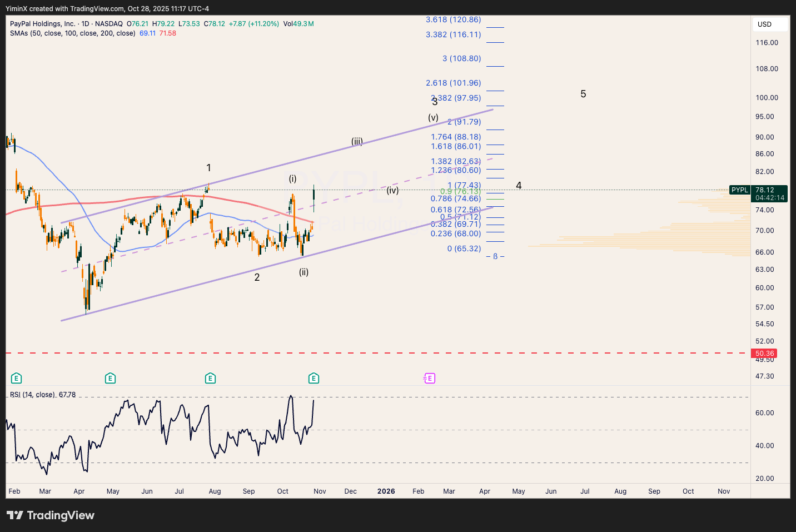Click the SMAs indicator legend
796x532 pixels.
pyautogui.click(x=73, y=33)
